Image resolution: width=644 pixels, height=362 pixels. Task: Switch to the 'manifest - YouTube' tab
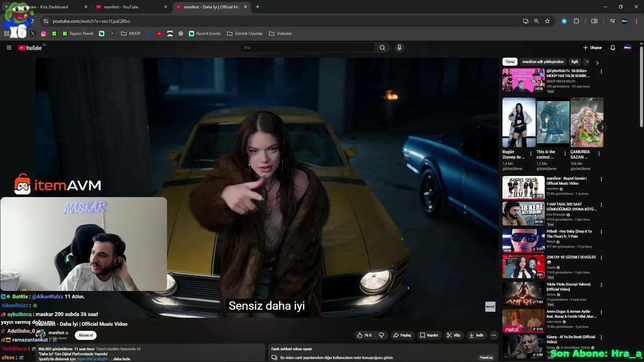[131, 7]
